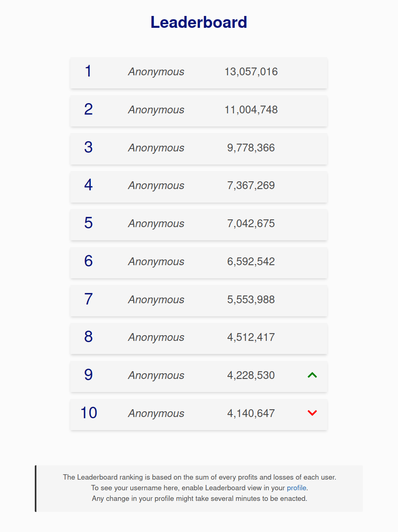Screen dimensions: 398x532
Task: Click the rank number 3
Action: click(x=88, y=147)
